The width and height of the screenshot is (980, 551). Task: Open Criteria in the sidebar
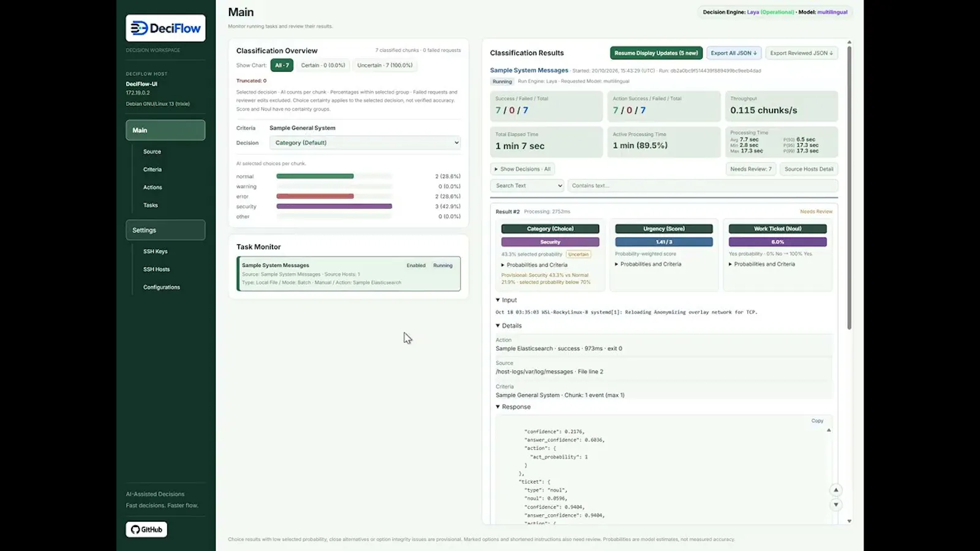[x=153, y=170]
